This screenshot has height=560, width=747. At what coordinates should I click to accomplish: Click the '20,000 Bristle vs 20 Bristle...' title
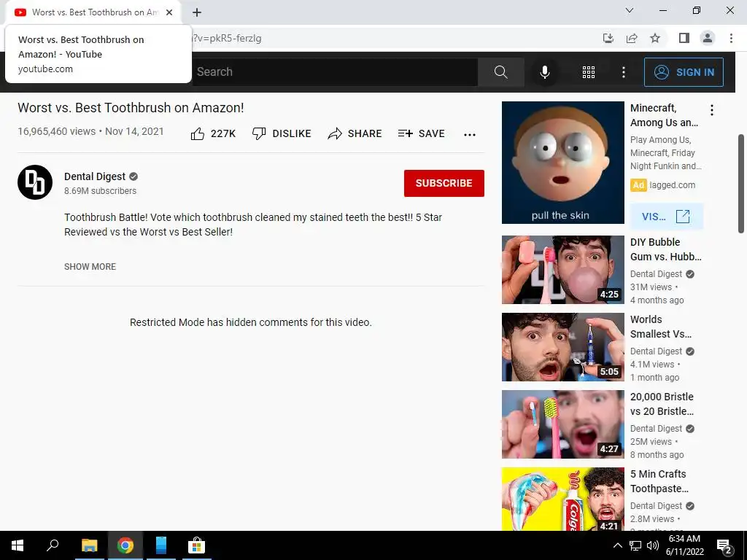tap(662, 404)
